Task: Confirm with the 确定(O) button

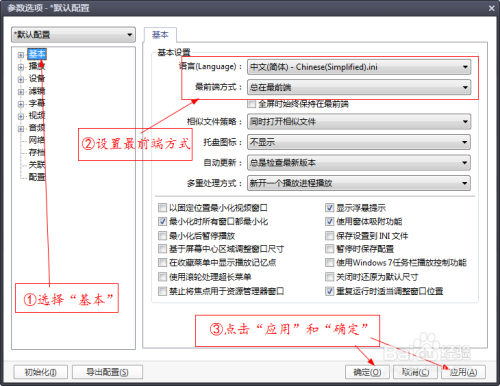Action: 367,372
